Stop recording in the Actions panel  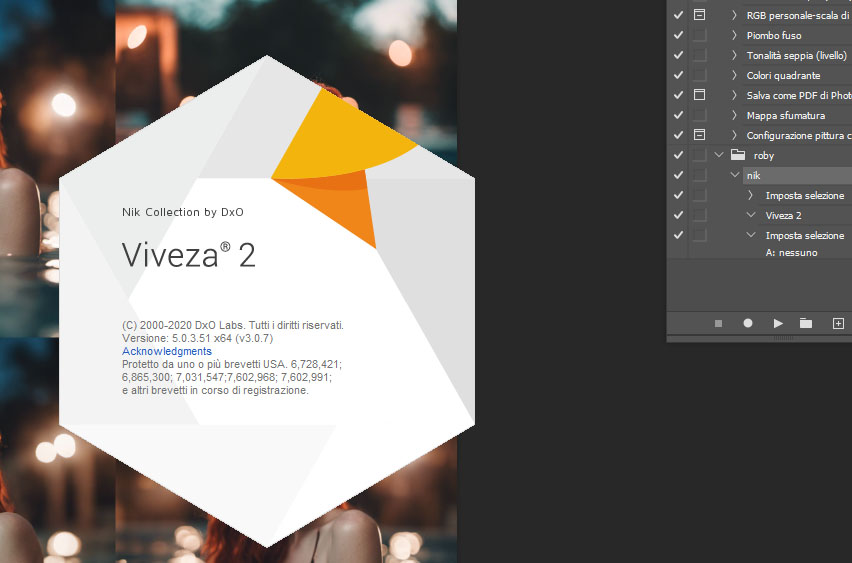tap(718, 323)
